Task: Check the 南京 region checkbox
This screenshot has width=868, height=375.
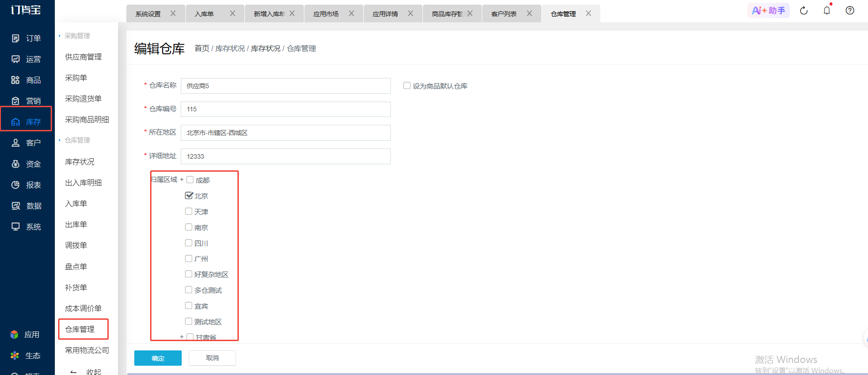Action: tap(189, 227)
